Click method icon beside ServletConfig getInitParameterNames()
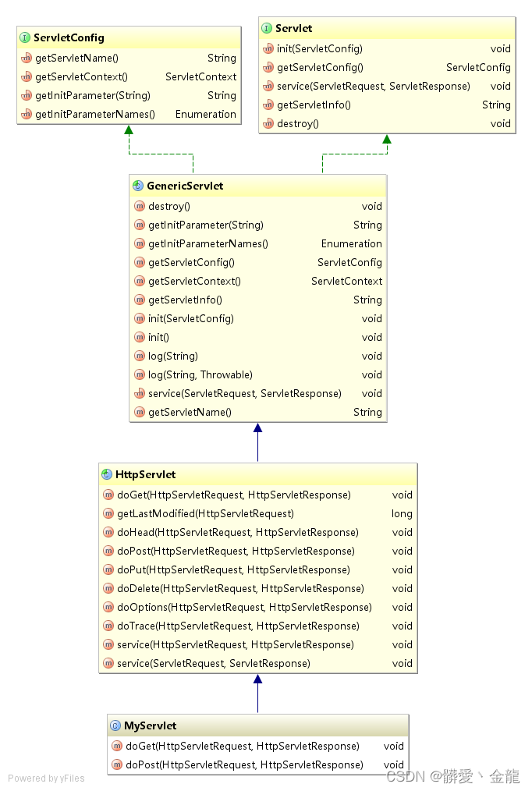This screenshot has height=791, width=532. pyautogui.click(x=27, y=114)
